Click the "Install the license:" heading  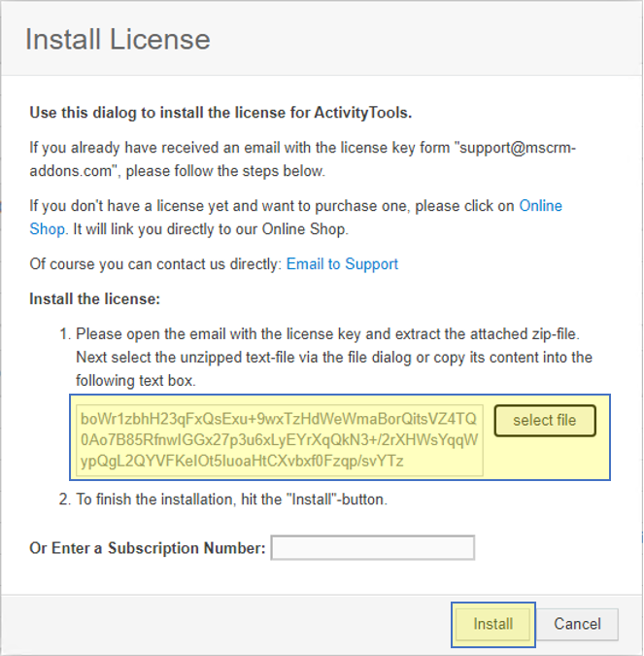click(94, 298)
